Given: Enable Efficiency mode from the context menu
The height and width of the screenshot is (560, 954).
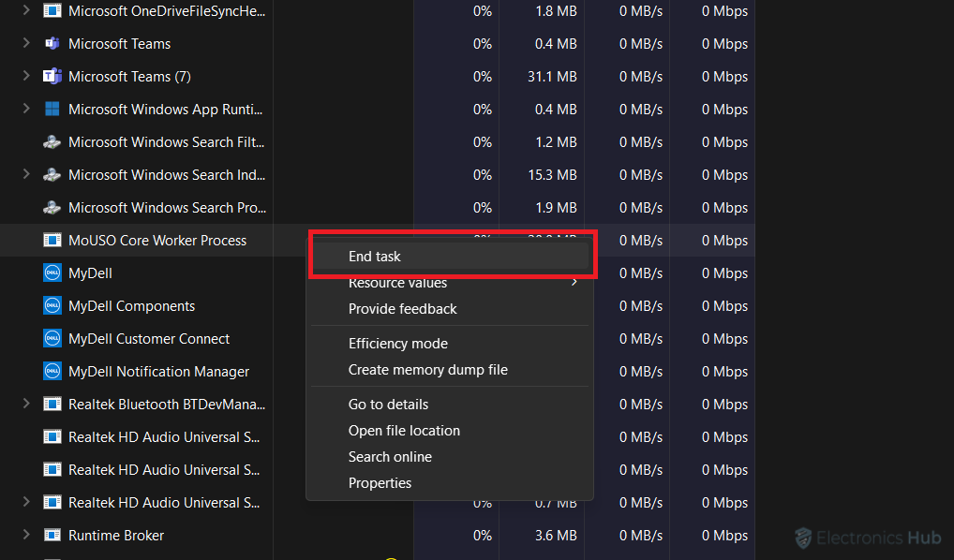Looking at the screenshot, I should tap(450, 344).
